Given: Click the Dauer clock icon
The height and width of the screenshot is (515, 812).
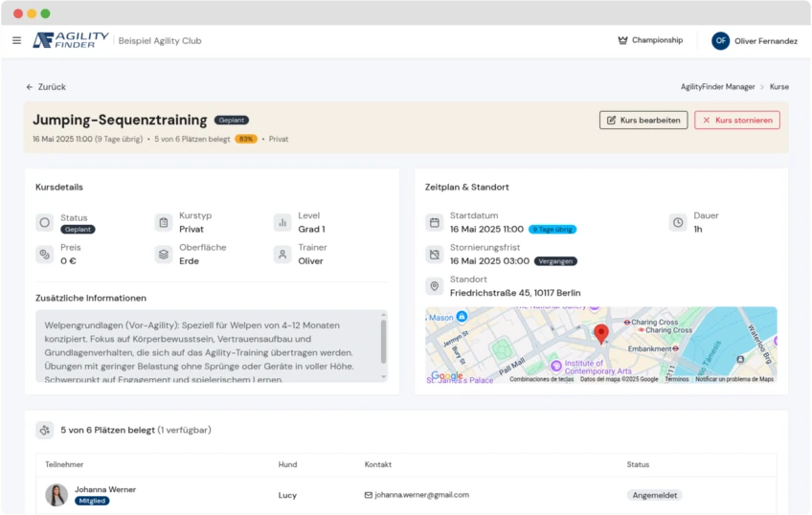Looking at the screenshot, I should click(x=678, y=223).
